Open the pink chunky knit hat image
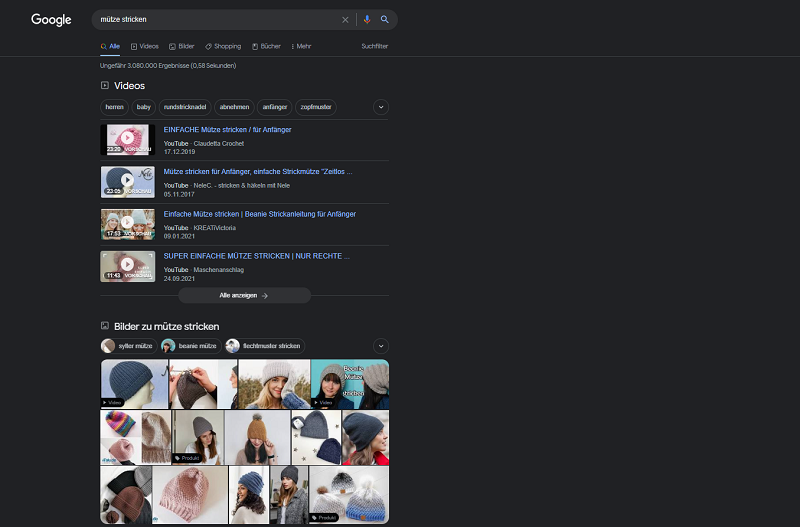Viewport: 800px width, 527px height. click(x=190, y=495)
